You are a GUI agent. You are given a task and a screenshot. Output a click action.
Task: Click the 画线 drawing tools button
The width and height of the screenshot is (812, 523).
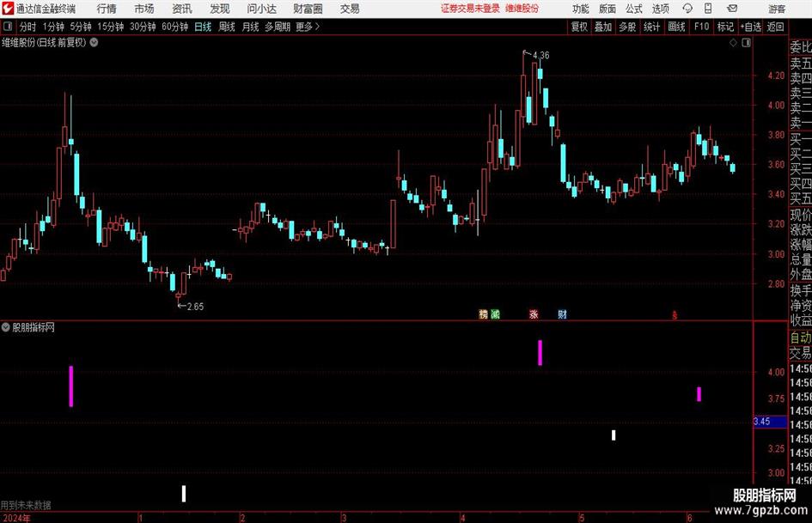(676, 27)
